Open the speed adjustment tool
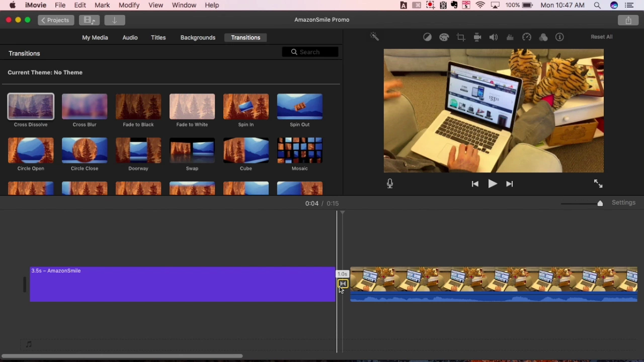The height and width of the screenshot is (362, 644). point(527,37)
